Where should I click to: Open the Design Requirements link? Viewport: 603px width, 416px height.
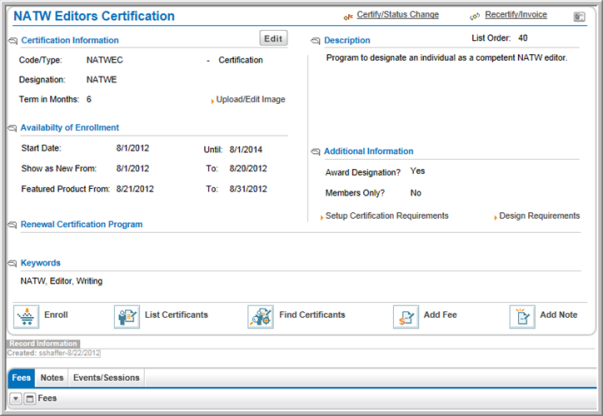coord(539,216)
